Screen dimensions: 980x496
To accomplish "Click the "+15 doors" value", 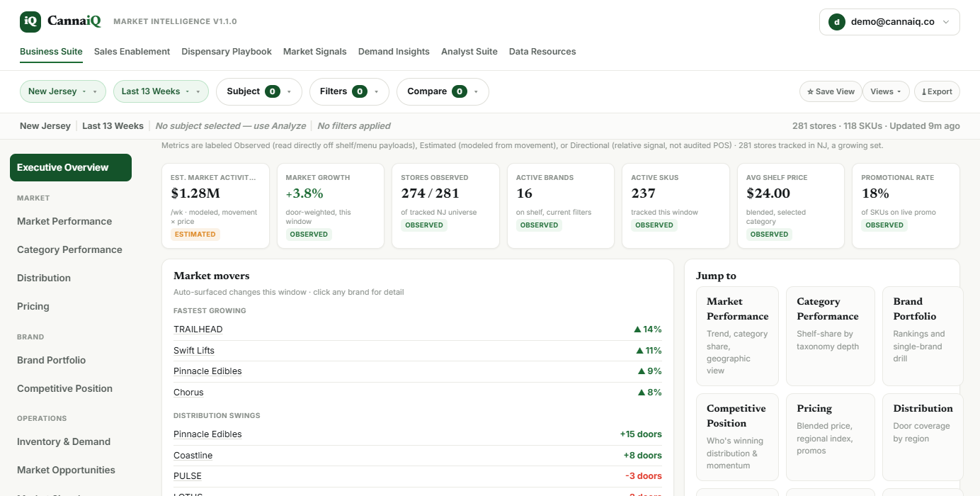I will [x=641, y=434].
